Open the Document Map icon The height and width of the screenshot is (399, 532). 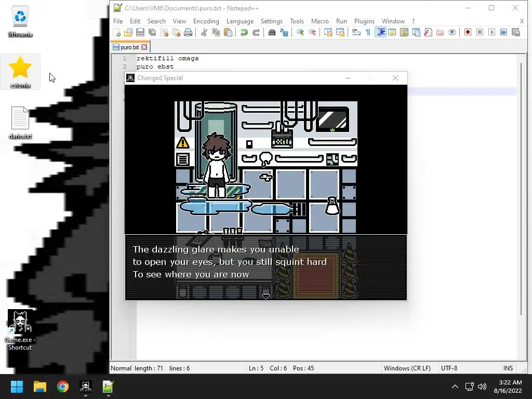pos(404,32)
